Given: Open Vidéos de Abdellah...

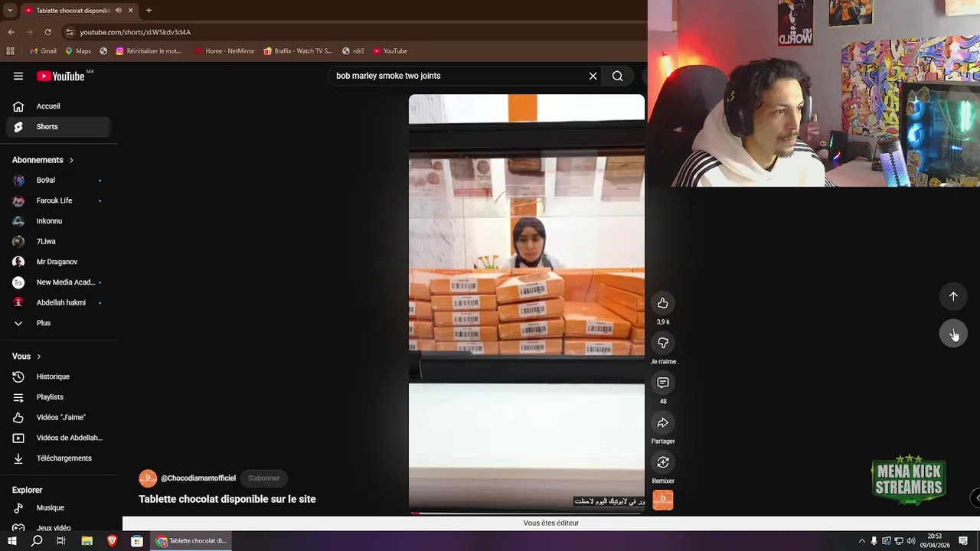Looking at the screenshot, I should tap(58, 438).
